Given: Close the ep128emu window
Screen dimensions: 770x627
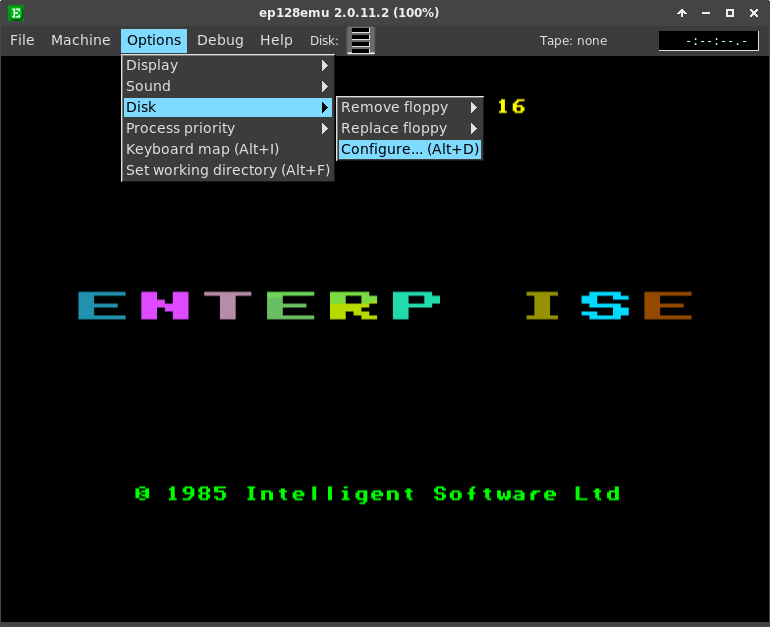Looking at the screenshot, I should (754, 13).
